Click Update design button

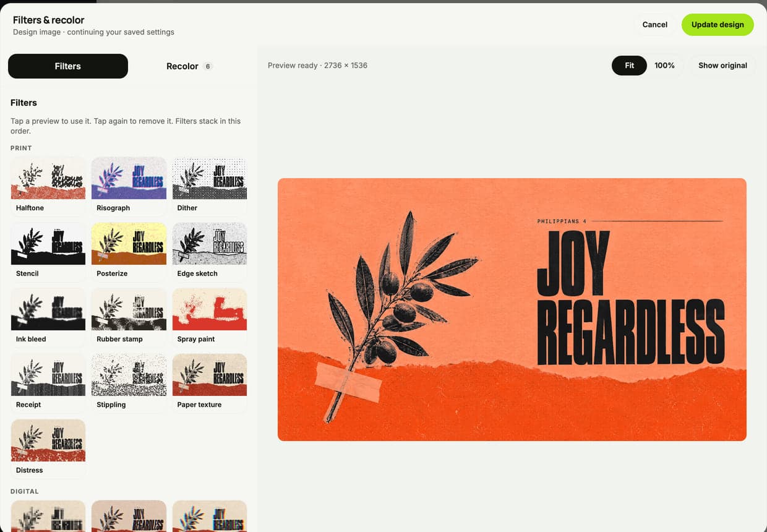coord(718,25)
